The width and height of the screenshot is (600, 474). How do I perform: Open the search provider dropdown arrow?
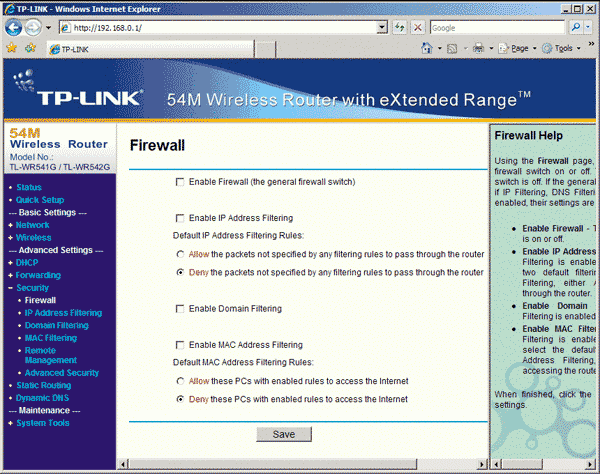pos(588,28)
